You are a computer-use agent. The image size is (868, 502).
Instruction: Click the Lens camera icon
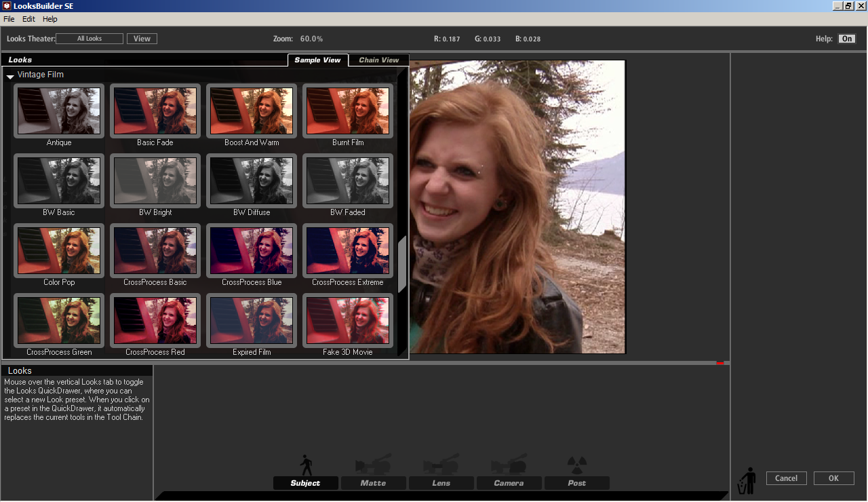(441, 464)
